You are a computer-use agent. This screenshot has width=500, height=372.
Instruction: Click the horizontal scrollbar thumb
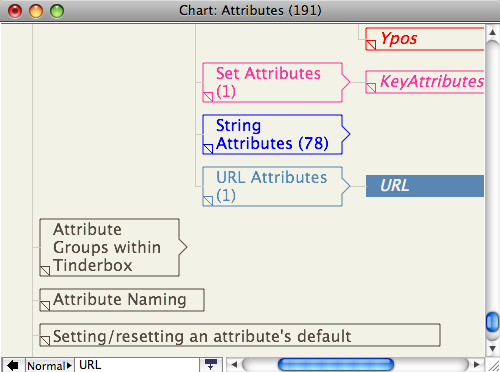[335, 365]
